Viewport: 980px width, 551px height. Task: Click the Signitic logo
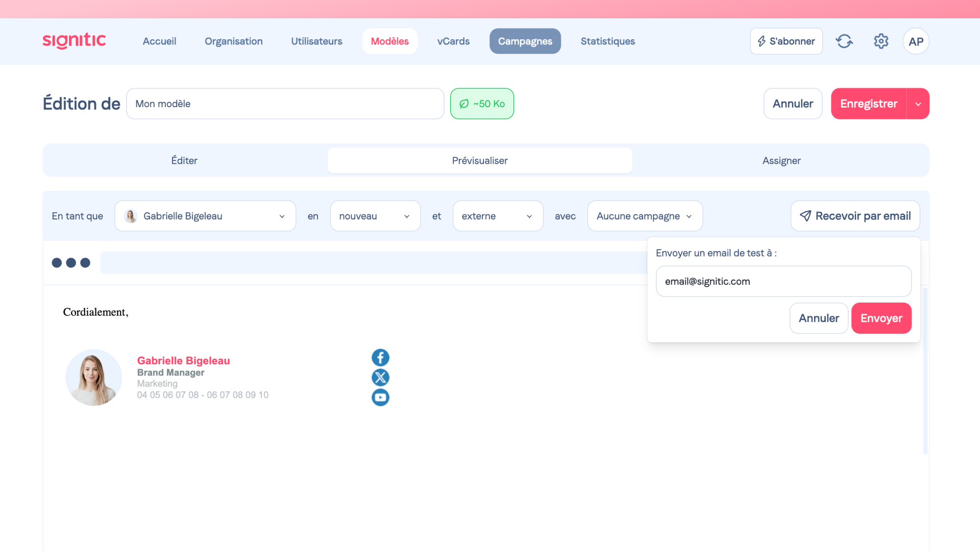click(74, 41)
